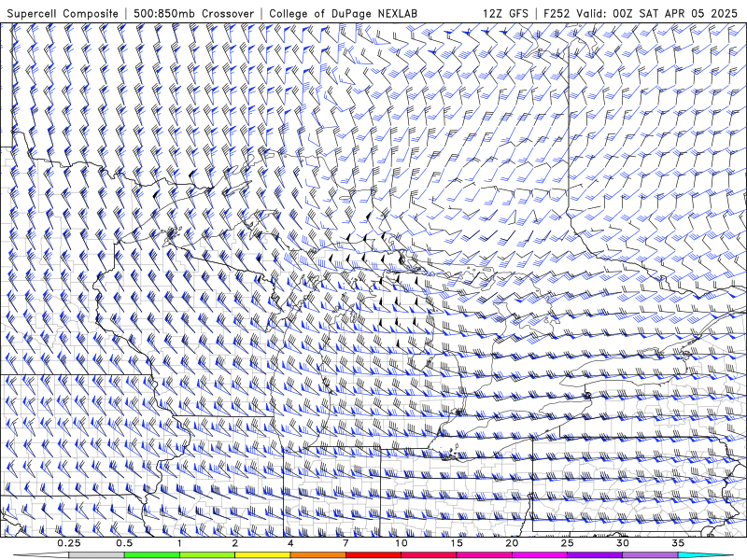Click the '12Z GFS' model run label
The width and height of the screenshot is (747, 560).
[505, 13]
